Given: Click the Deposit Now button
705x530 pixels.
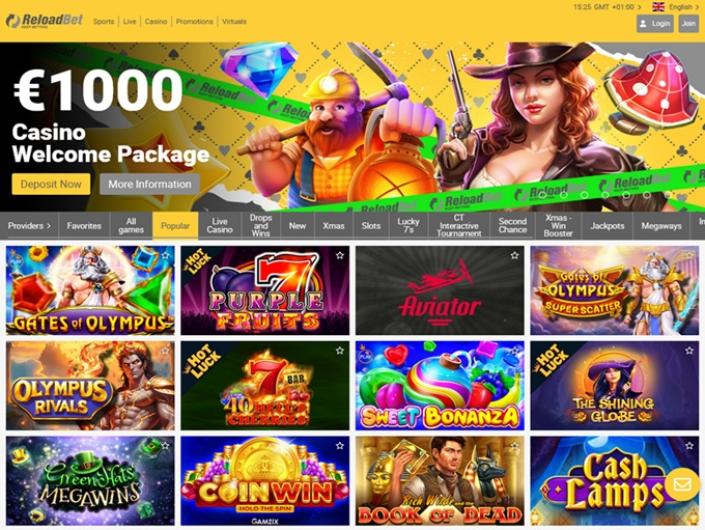Looking at the screenshot, I should (x=51, y=184).
